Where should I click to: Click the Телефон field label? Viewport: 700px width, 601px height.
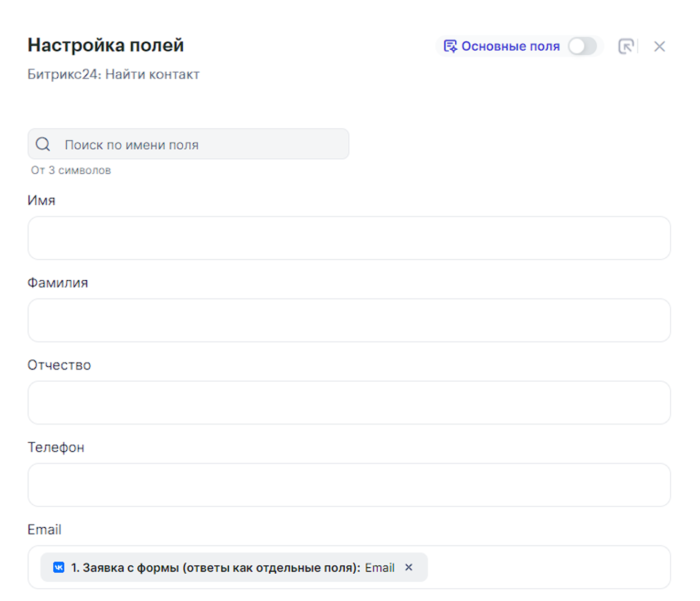[56, 448]
